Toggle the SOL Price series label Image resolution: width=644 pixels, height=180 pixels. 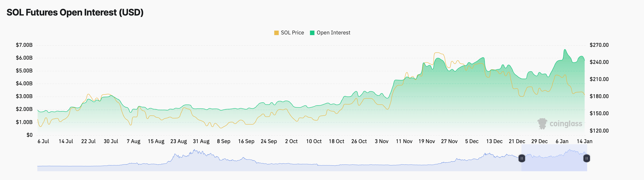point(292,33)
